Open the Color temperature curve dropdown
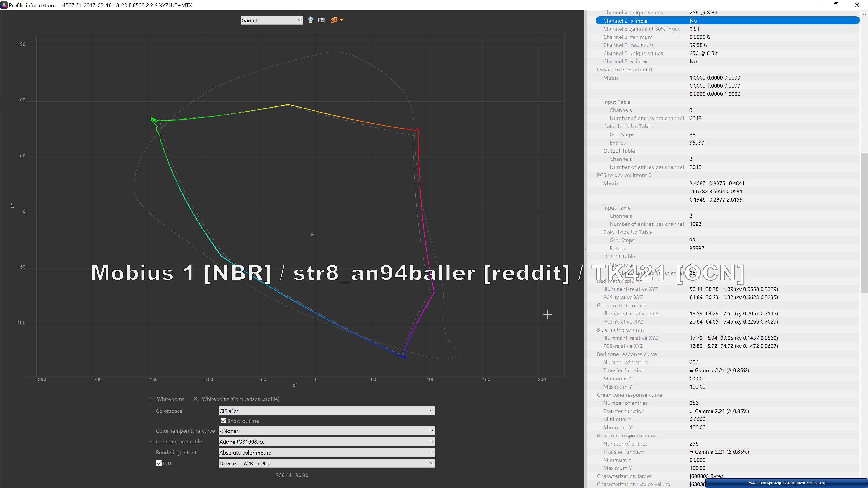The image size is (868, 488). click(x=326, y=431)
